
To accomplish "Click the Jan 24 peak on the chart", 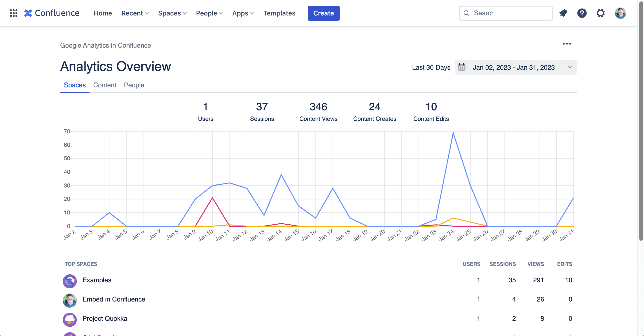I will [x=453, y=132].
